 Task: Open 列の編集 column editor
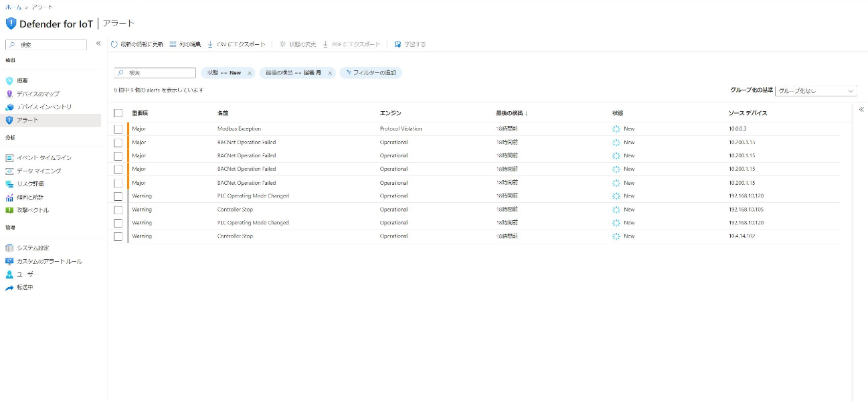(185, 44)
